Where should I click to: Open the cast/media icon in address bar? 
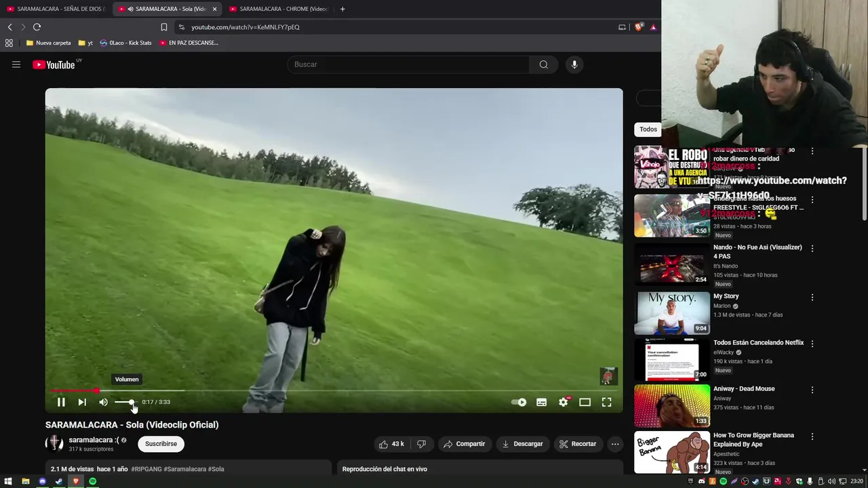(x=622, y=27)
